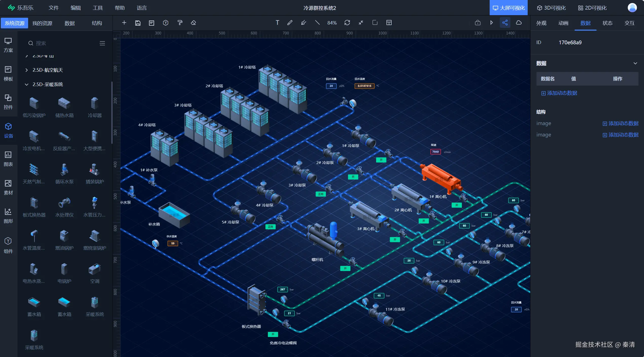The image size is (644, 357).
Task: Click the share icon in toolbar
Action: pyautogui.click(x=505, y=23)
